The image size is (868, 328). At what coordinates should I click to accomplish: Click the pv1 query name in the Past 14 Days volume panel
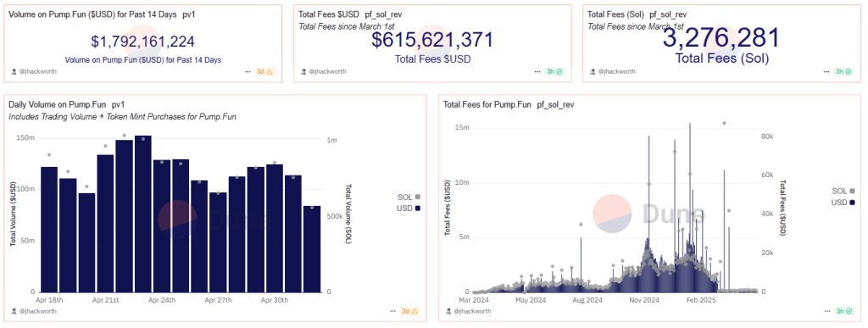click(189, 14)
